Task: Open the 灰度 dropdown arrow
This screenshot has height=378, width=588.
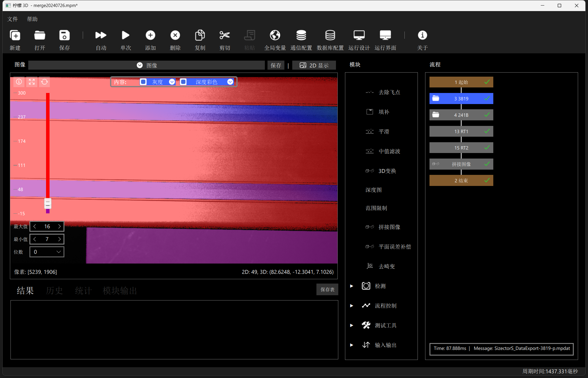Action: [x=172, y=82]
